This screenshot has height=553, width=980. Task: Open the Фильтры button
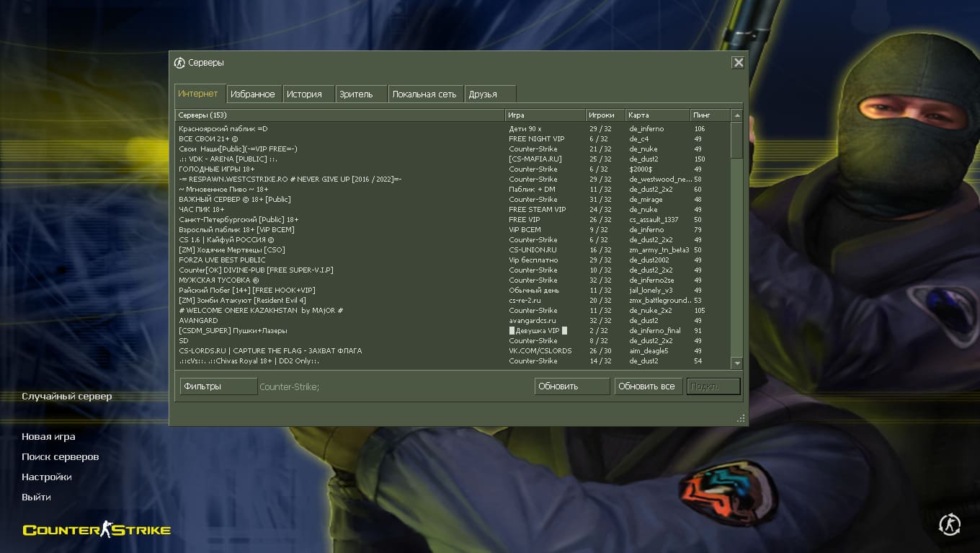tap(218, 386)
